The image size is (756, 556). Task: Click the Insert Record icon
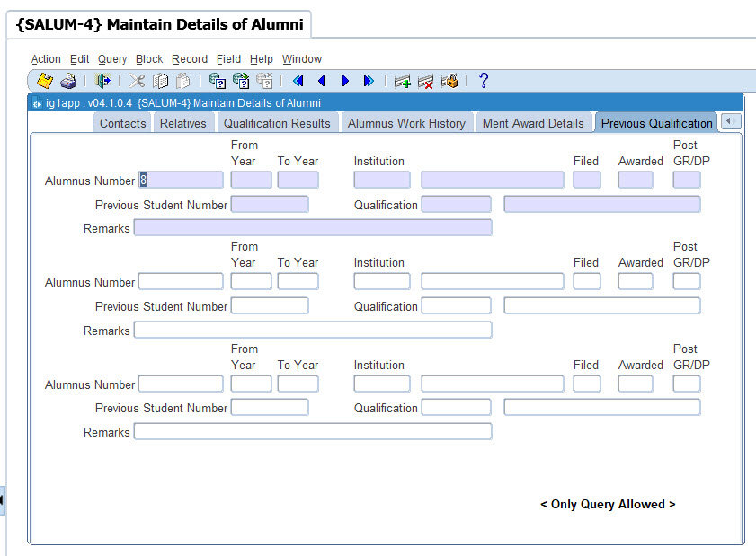402,81
